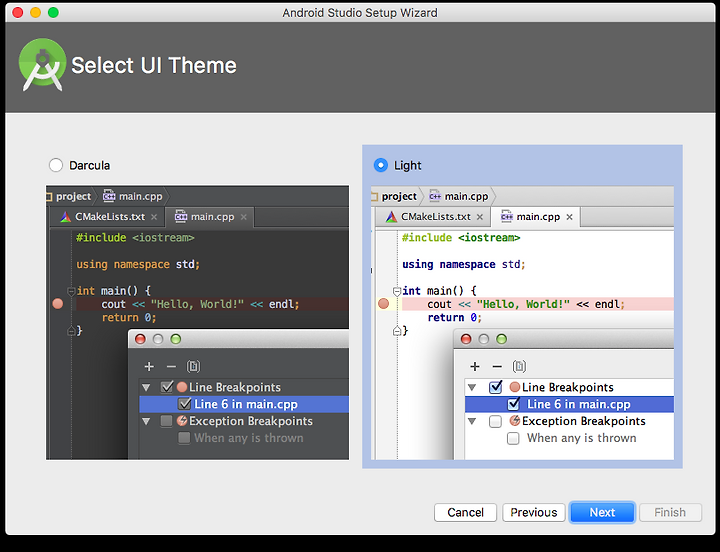Click the Select UI Theme heading
720x552 pixels.
pyautogui.click(x=154, y=65)
